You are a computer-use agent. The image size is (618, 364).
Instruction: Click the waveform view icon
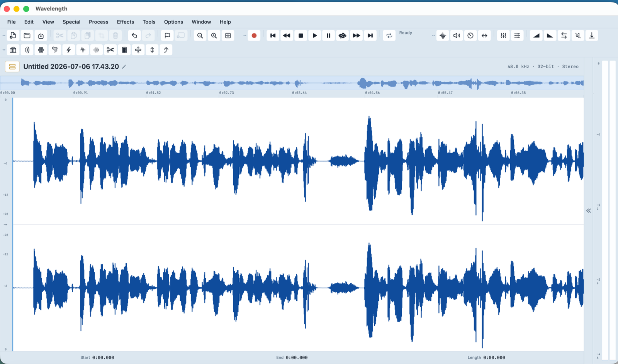[443, 36]
